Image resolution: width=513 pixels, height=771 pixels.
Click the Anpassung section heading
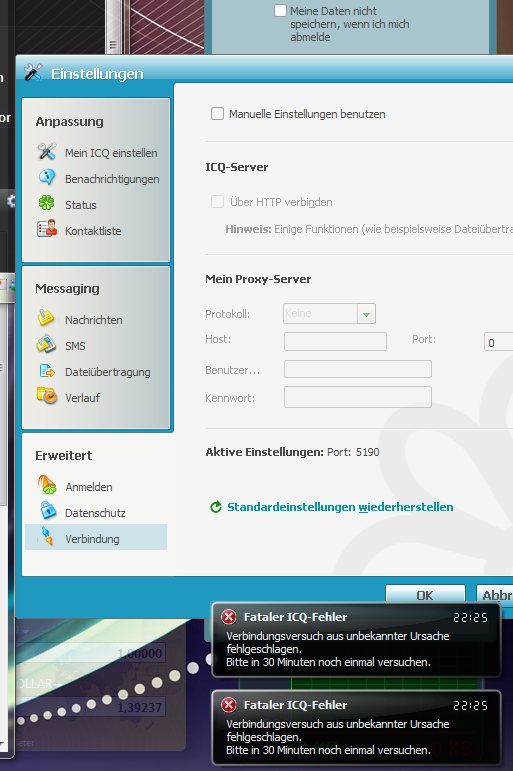pos(69,121)
